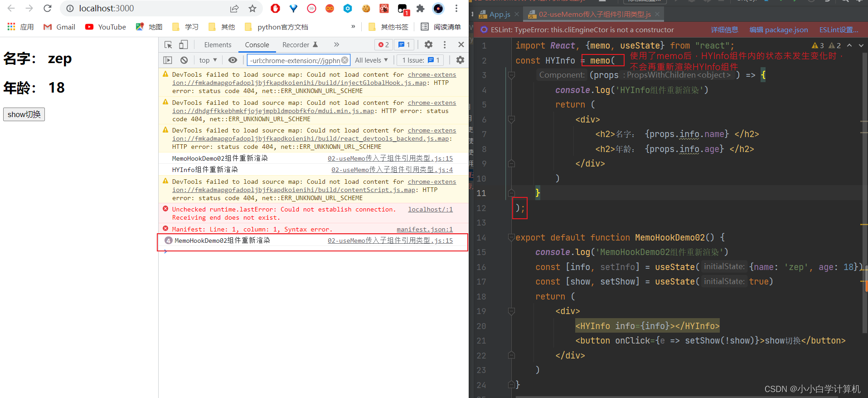Switch to the Recorder tab
This screenshot has width=868, height=398.
click(x=300, y=44)
